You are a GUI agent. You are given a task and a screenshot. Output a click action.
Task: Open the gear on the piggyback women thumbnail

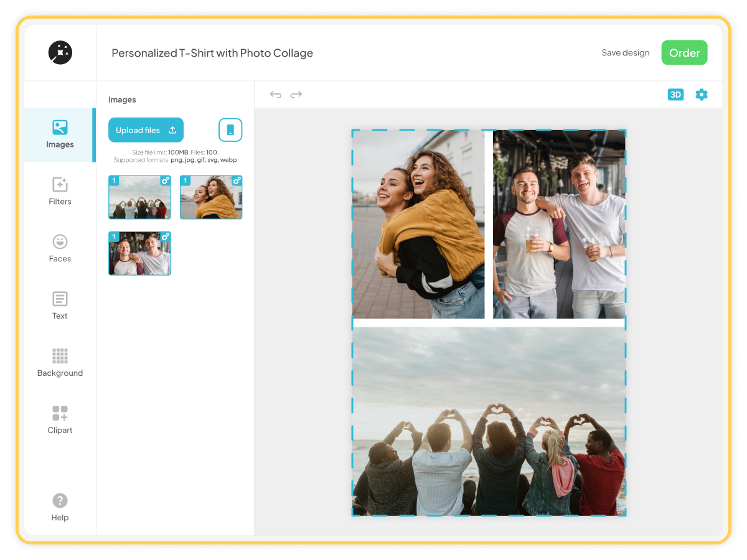(237, 180)
